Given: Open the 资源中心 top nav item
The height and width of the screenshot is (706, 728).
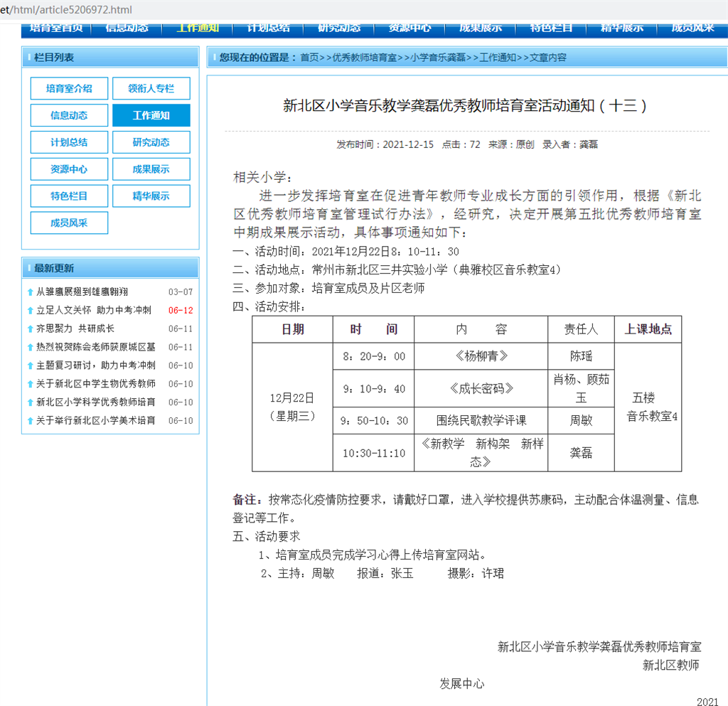Looking at the screenshot, I should click(x=409, y=28).
